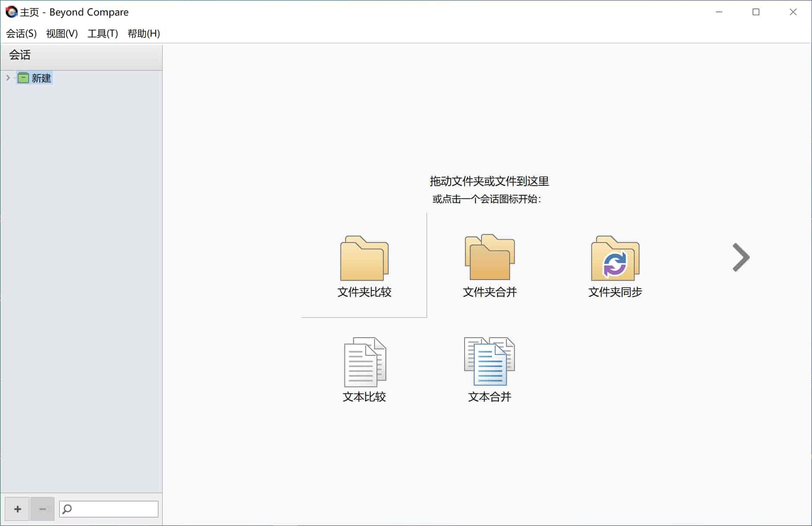Select the 新建 session in sessions panel
The height and width of the screenshot is (526, 812).
pos(41,78)
